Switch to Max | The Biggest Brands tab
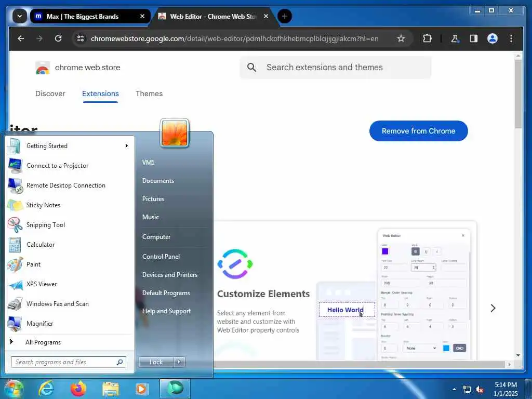The width and height of the screenshot is (532, 399). 90,16
